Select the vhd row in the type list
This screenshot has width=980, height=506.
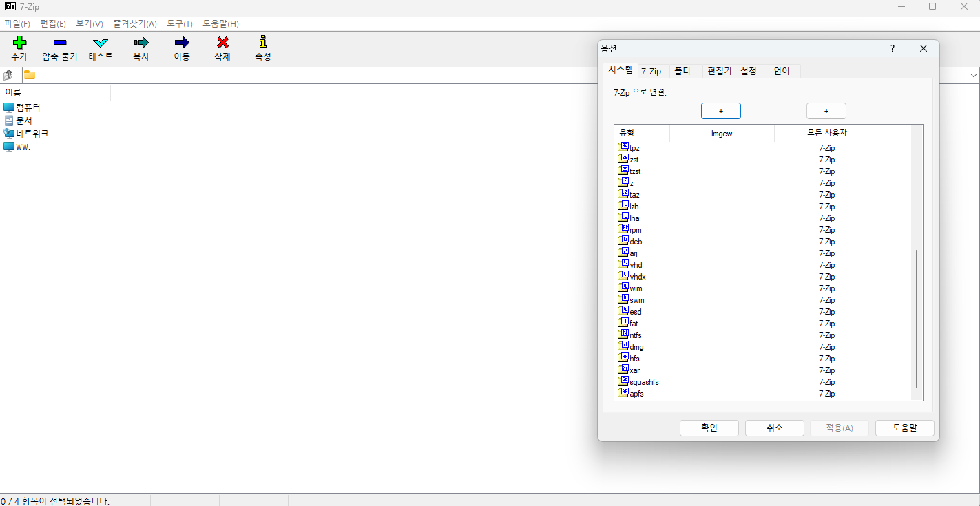[x=763, y=265]
